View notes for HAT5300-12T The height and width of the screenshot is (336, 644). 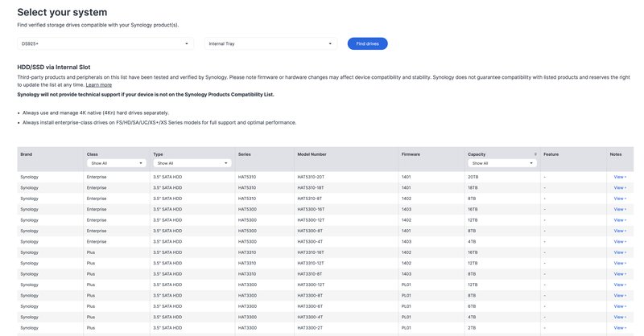click(x=620, y=220)
